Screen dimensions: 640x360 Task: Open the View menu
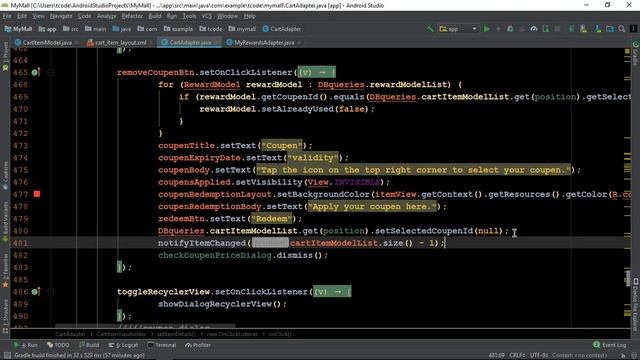coord(38,16)
